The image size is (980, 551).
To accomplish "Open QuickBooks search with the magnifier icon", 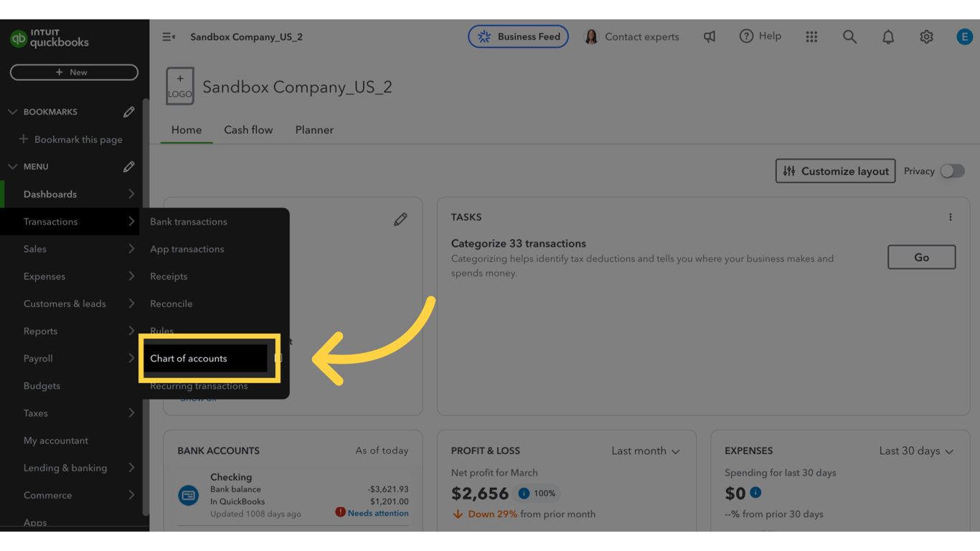I will (x=849, y=36).
